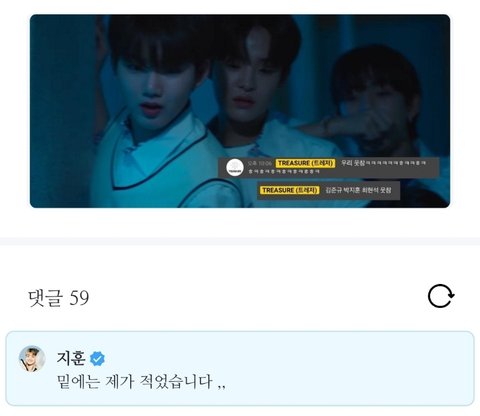Click the empty area of 지훈's highlighted comment card
Viewport: 480px width, 416px height.
tap(333, 367)
